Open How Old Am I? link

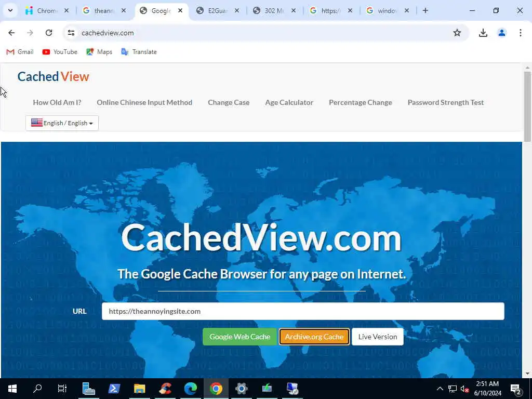coord(57,102)
